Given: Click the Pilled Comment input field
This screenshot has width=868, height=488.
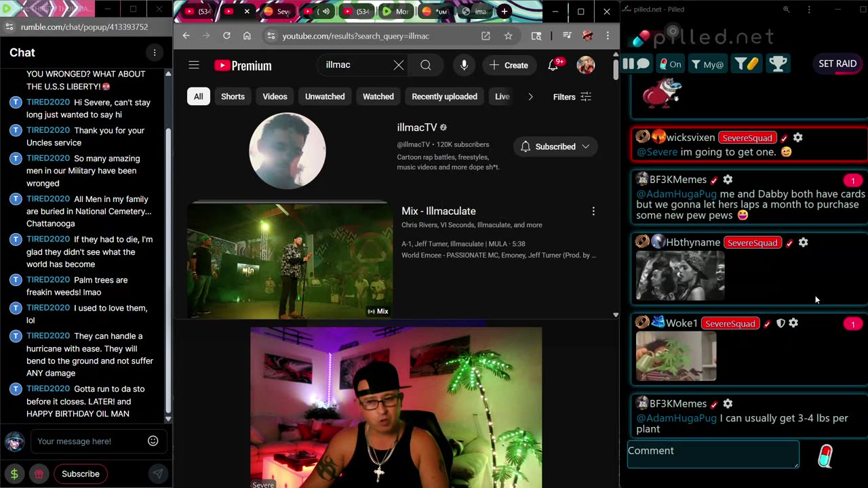Looking at the screenshot, I should click(713, 455).
